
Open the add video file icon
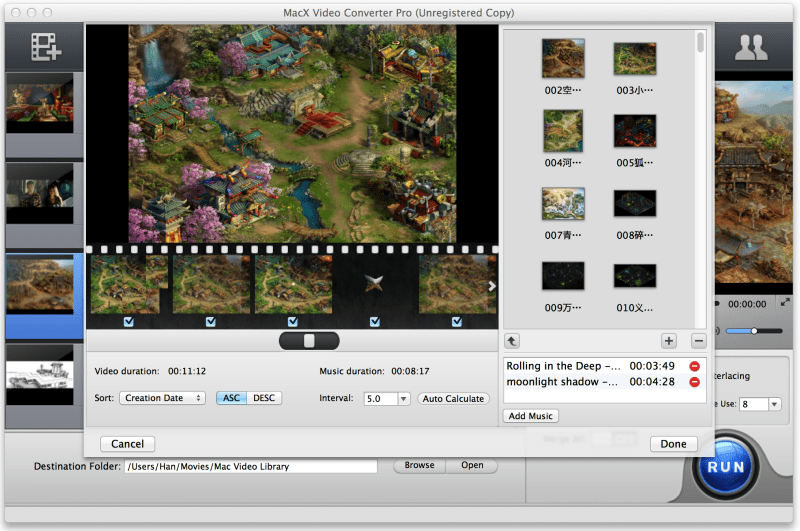pos(46,47)
